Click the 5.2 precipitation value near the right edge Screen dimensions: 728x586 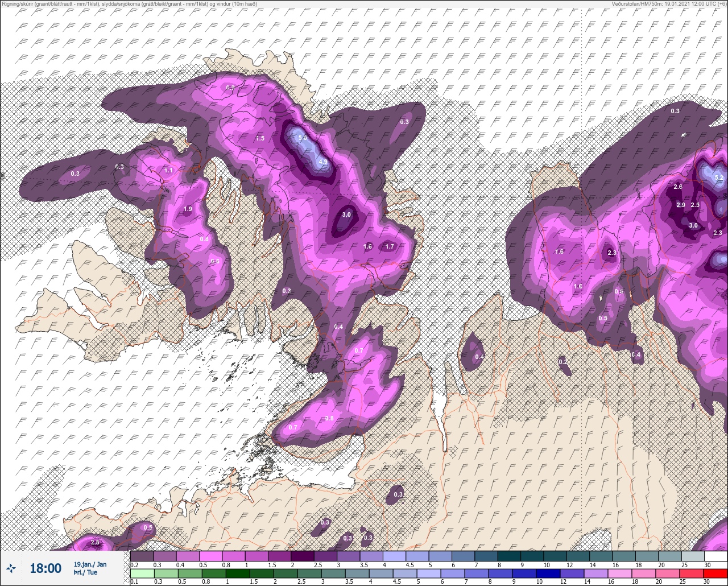[718, 178]
